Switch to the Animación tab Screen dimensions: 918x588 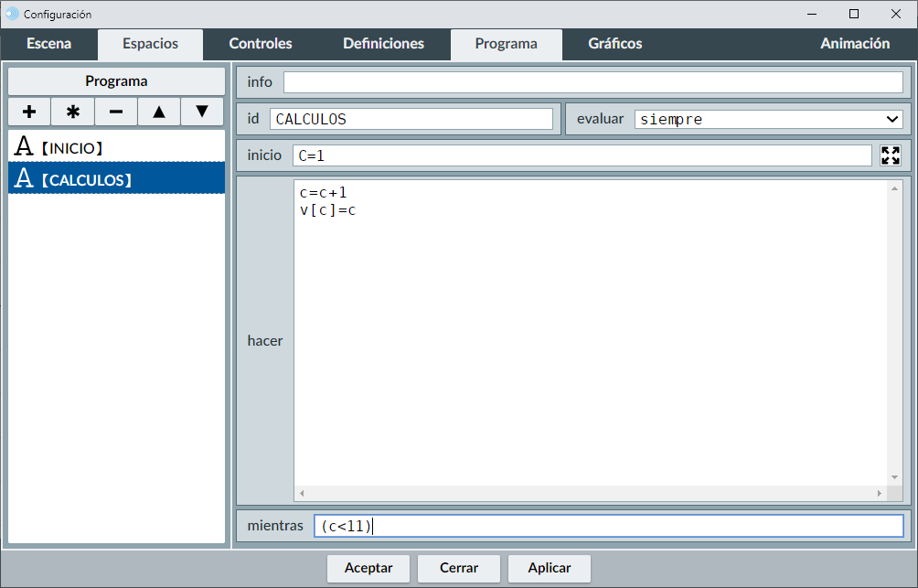pos(854,44)
